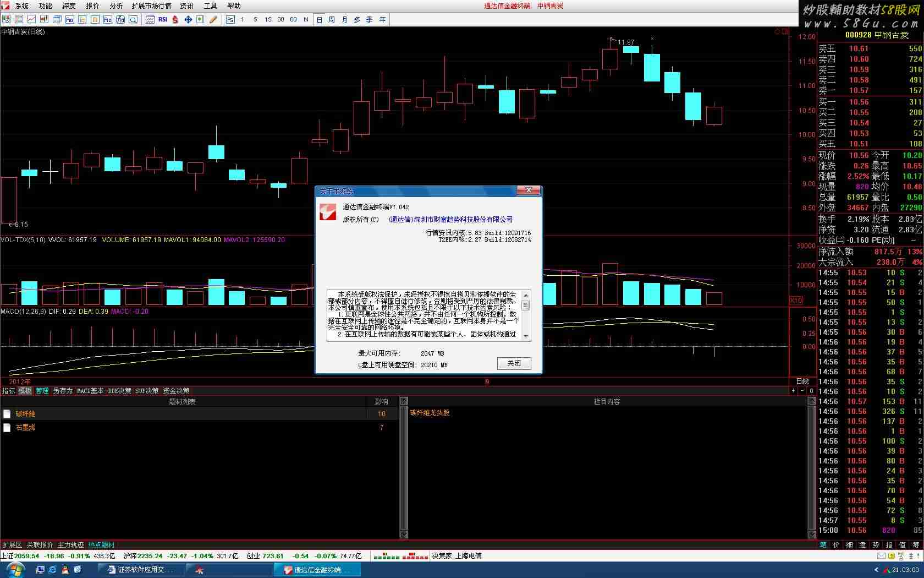Click the red logo in the About dialog
Image resolution: width=924 pixels, height=578 pixels.
click(x=328, y=212)
